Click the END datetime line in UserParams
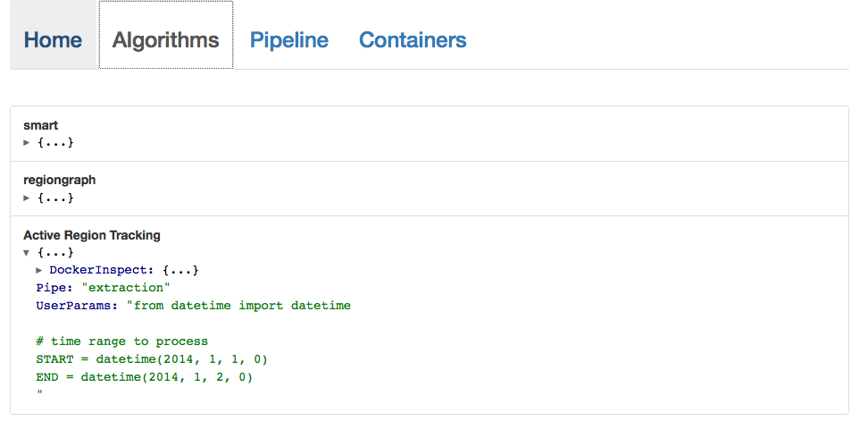868x438 pixels. click(145, 377)
